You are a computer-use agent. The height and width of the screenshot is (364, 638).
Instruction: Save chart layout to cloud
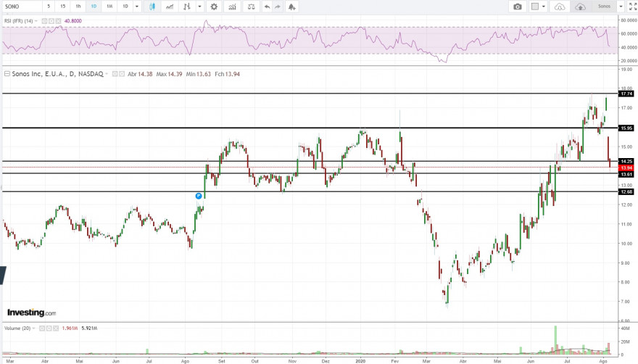(580, 7)
